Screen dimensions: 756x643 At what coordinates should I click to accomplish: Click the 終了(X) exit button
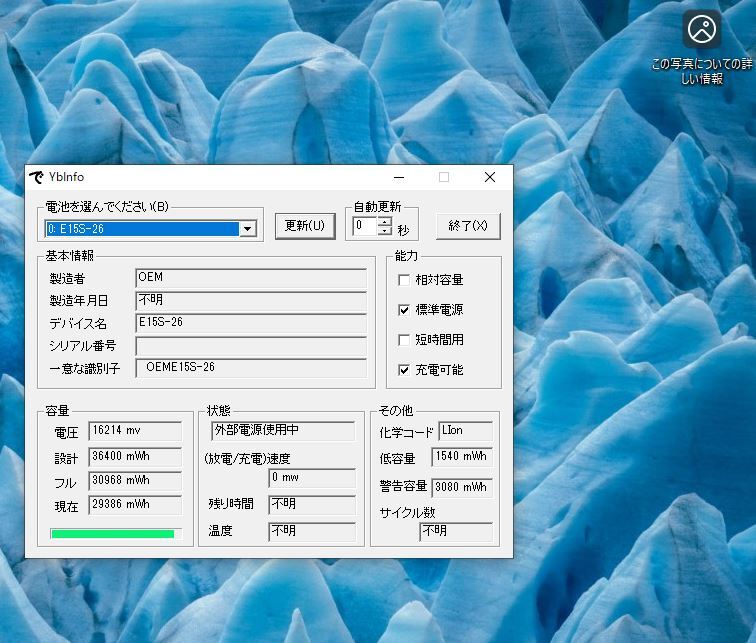pyautogui.click(x=468, y=226)
